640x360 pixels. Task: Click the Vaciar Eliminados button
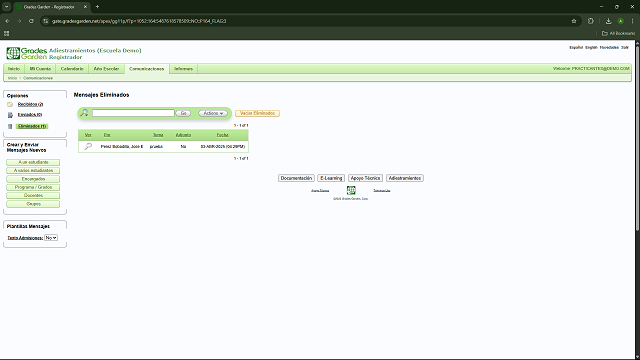(257, 113)
